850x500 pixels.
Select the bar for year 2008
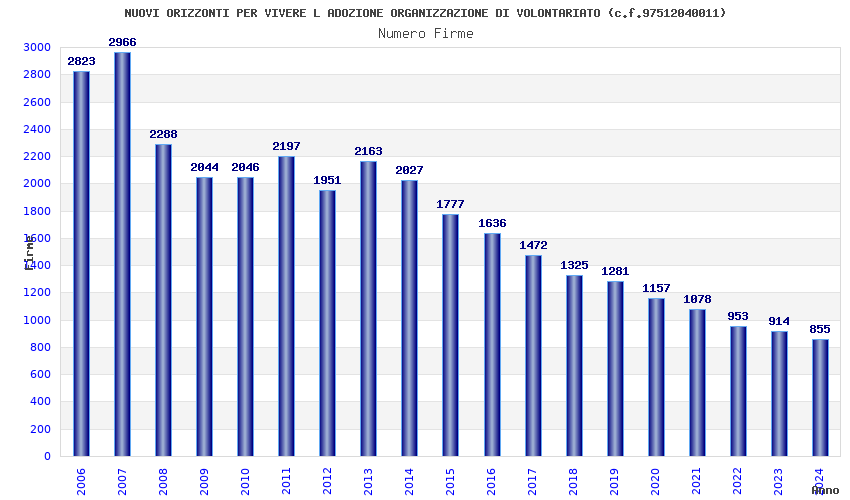(x=163, y=300)
